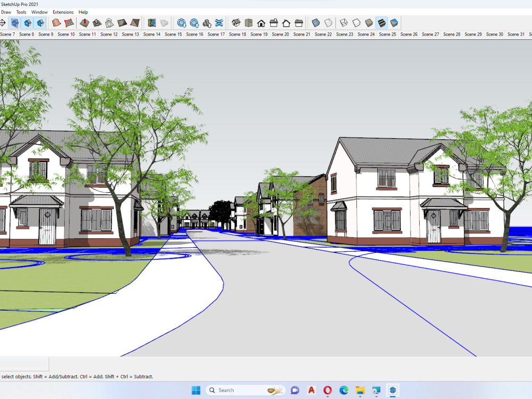Switch to Scene 11 tab
This screenshot has height=399, width=532.
88,34
